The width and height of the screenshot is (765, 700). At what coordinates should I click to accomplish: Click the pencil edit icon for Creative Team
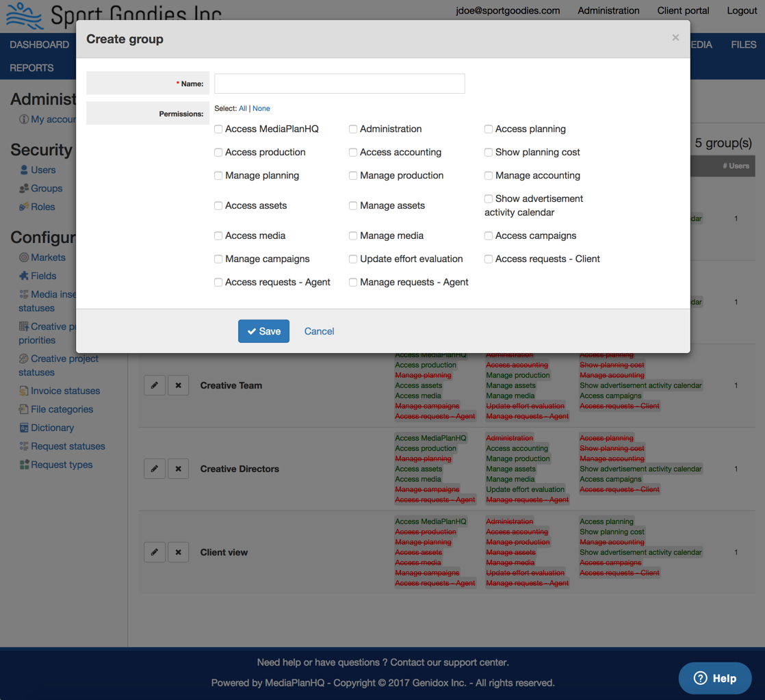(x=155, y=385)
